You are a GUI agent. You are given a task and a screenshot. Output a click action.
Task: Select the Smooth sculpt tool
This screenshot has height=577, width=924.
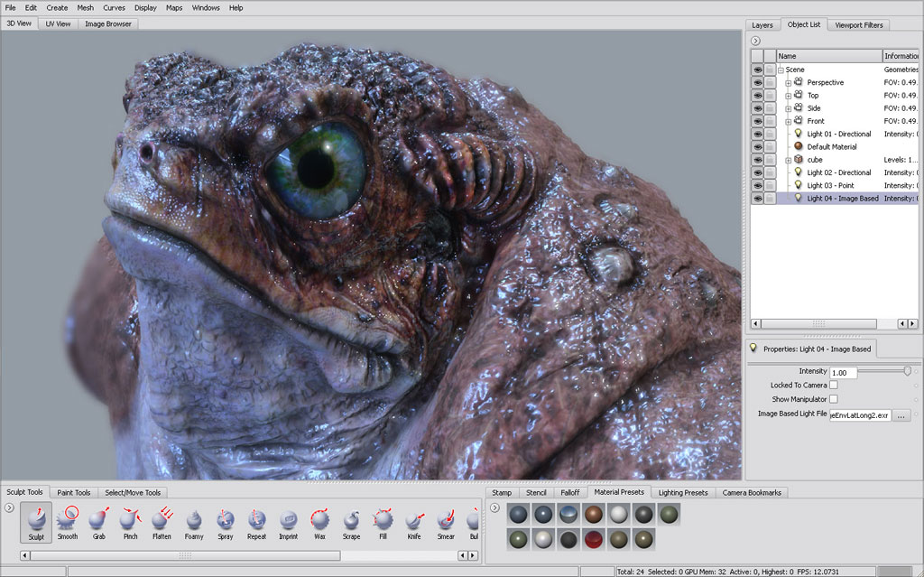(67, 524)
